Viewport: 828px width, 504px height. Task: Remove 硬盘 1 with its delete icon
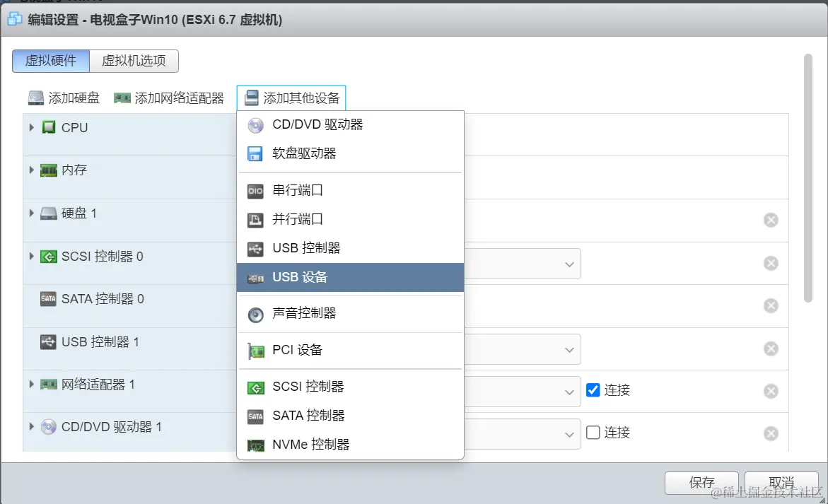tap(771, 220)
